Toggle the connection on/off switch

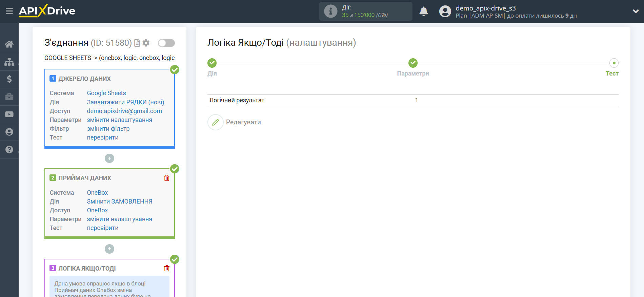click(x=166, y=43)
